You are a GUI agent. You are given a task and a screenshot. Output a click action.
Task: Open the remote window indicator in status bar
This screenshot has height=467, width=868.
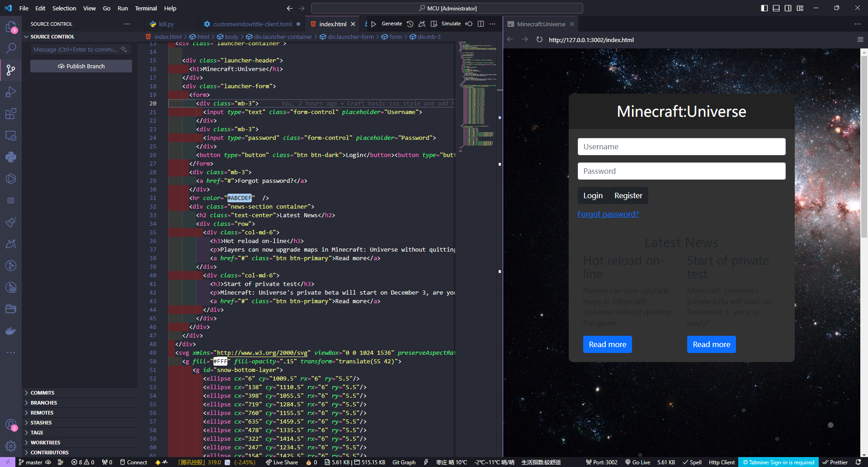8,462
